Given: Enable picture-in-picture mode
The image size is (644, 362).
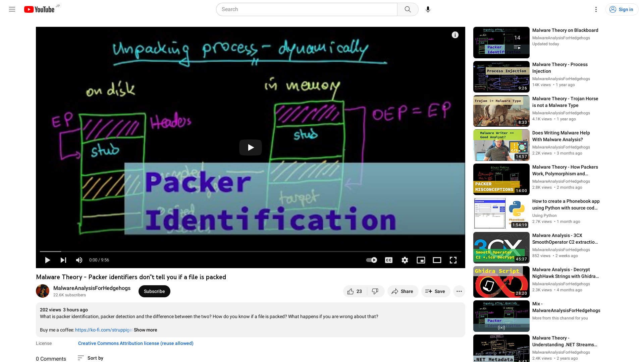Looking at the screenshot, I should 421,260.
